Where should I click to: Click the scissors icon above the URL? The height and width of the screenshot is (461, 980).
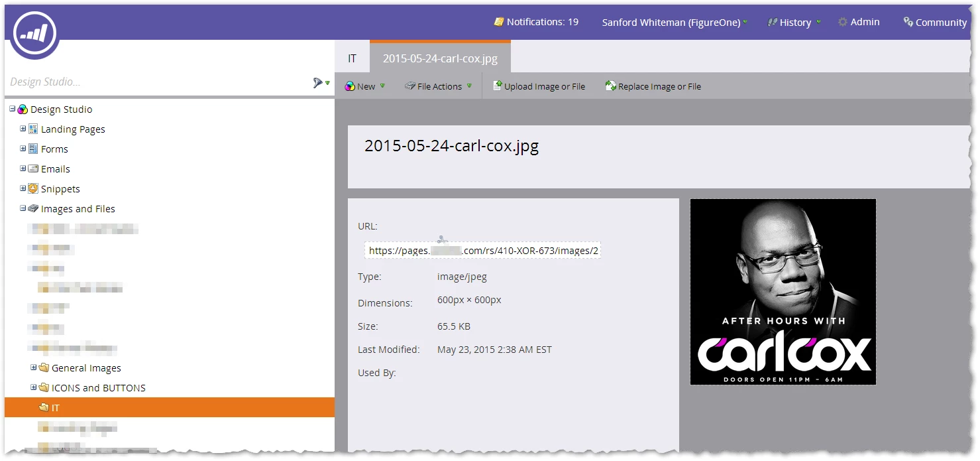point(443,238)
